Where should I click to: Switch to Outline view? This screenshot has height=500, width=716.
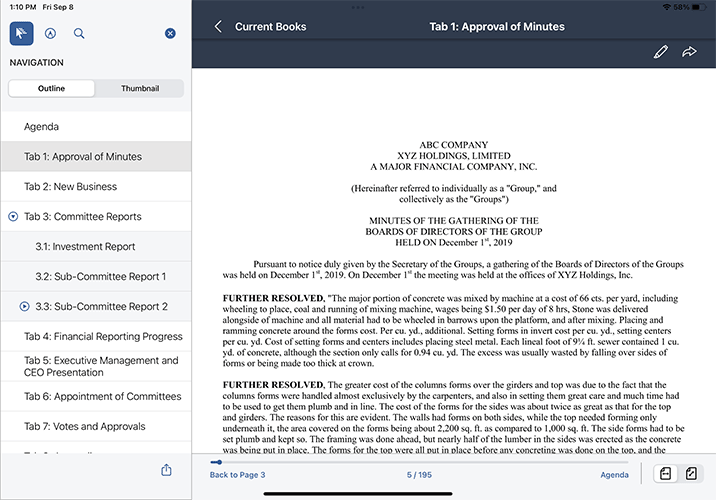pos(52,88)
